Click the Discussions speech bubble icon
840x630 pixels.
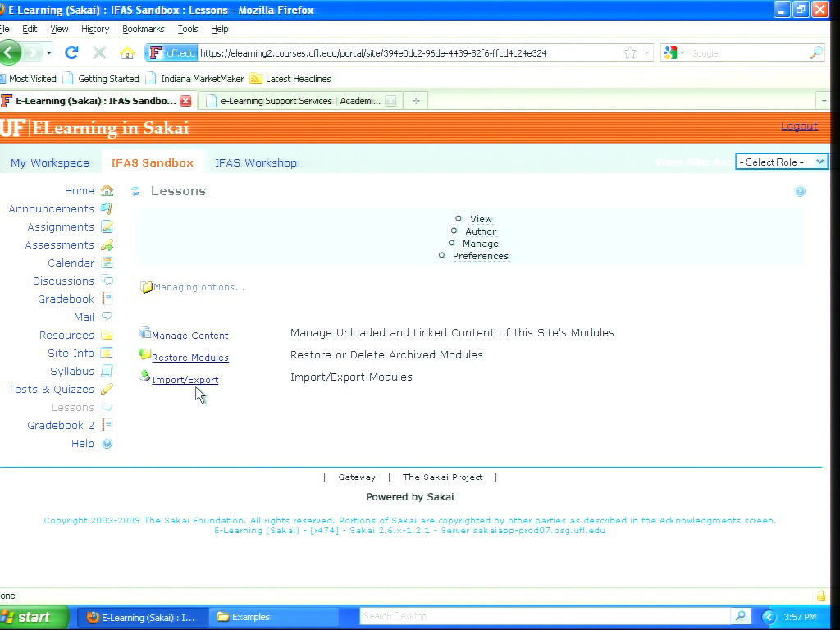(x=107, y=281)
